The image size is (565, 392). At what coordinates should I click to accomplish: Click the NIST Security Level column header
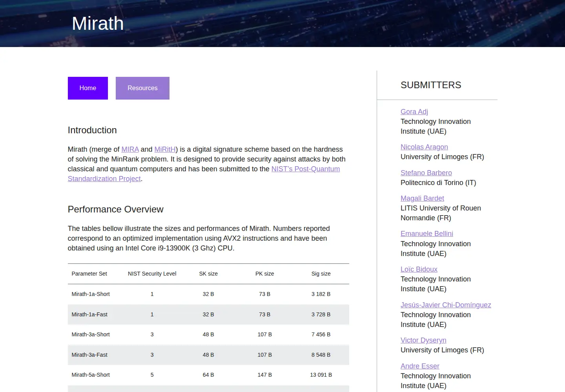(x=152, y=274)
